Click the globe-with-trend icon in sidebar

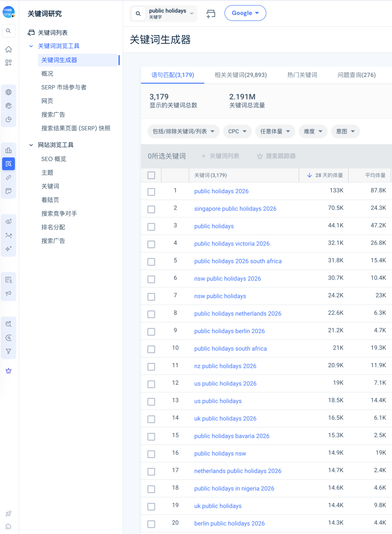[8, 106]
